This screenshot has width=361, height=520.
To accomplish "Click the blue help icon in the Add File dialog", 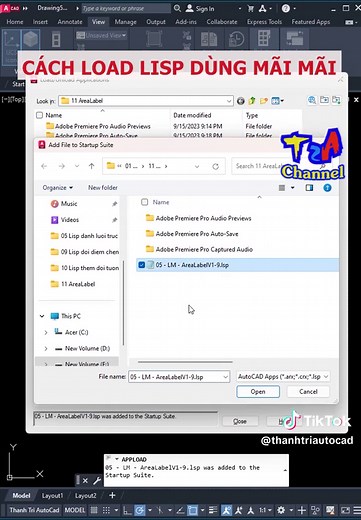I will coord(327,188).
